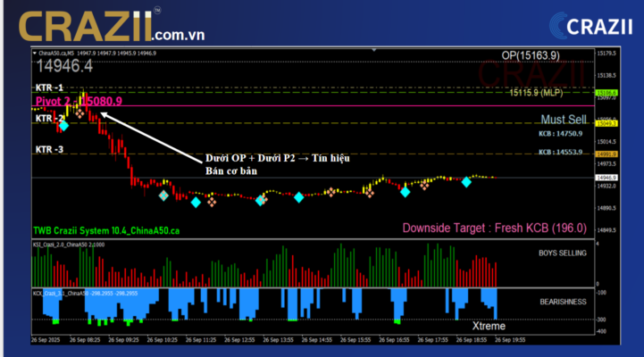Click the 26 Sep 08:25 time axis label
The image size is (644, 357).
click(84, 340)
